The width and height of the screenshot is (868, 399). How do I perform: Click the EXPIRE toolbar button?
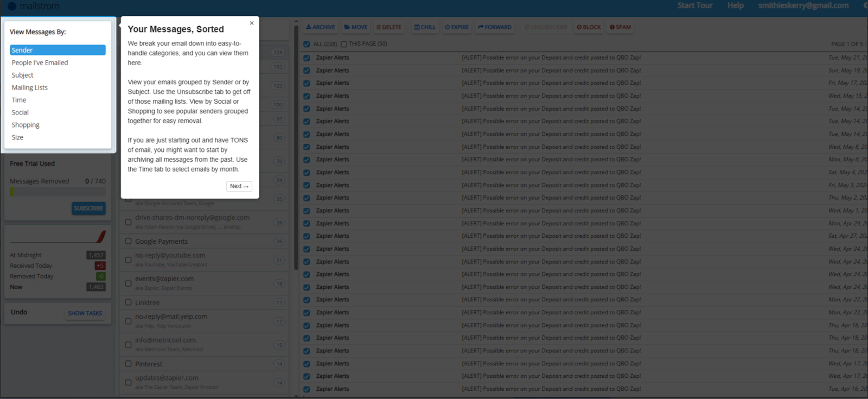[x=457, y=27]
